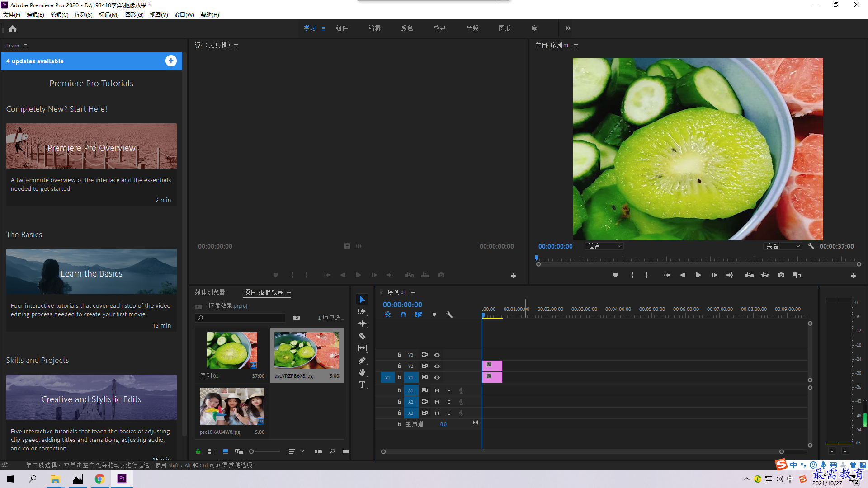
Task: Adjust project thumbnail zoom slider
Action: pyautogui.click(x=265, y=451)
